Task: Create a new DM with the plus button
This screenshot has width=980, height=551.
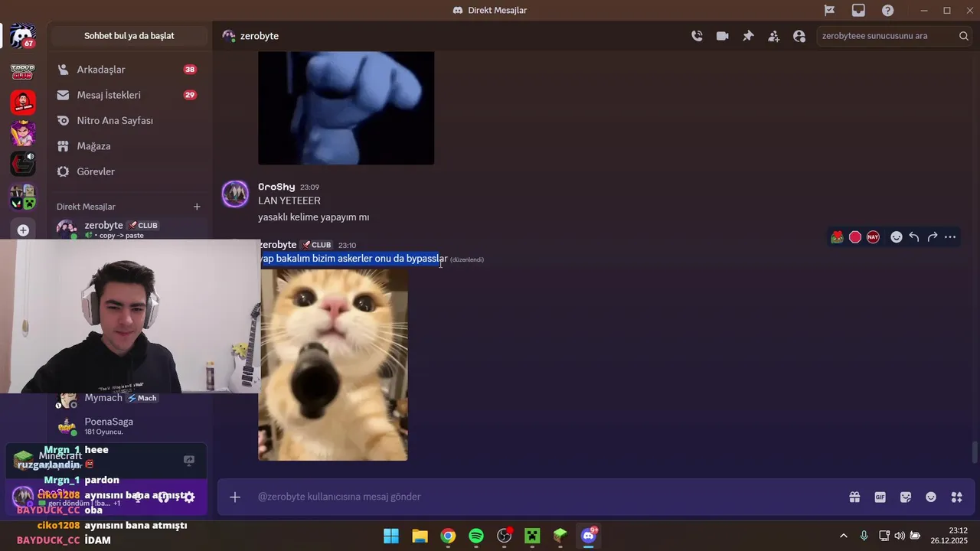Action: 197,207
